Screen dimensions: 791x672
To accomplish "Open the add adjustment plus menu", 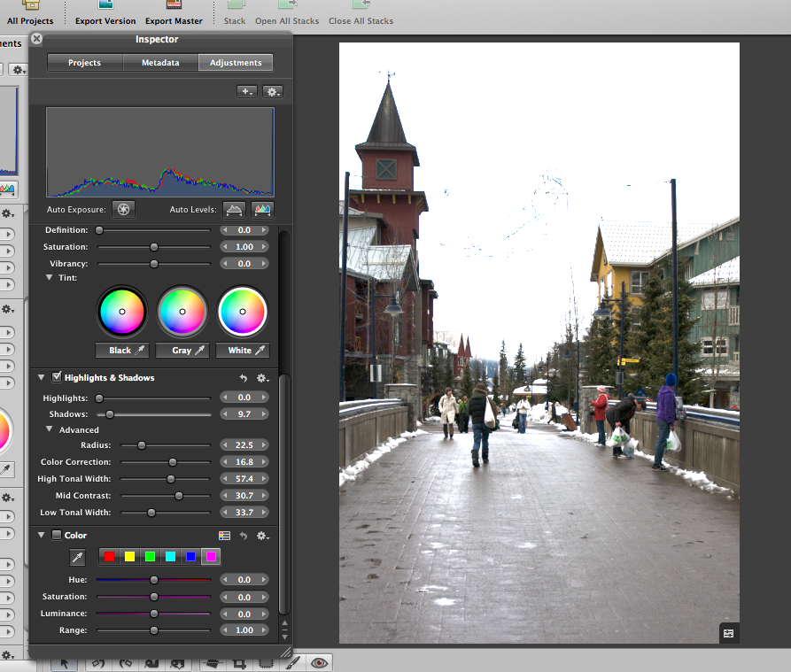I will point(247,92).
